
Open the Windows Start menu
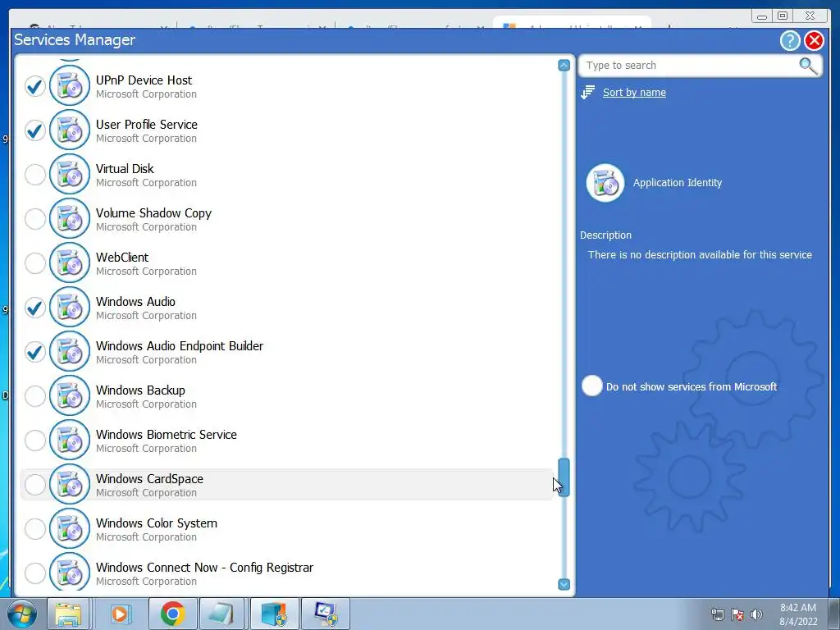point(22,614)
